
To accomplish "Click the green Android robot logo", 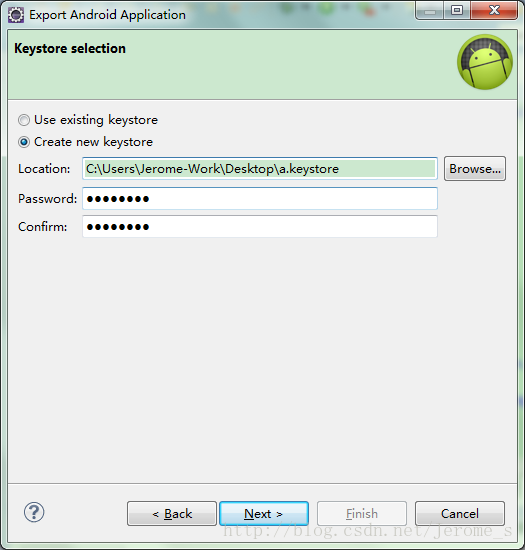I will coord(485,62).
